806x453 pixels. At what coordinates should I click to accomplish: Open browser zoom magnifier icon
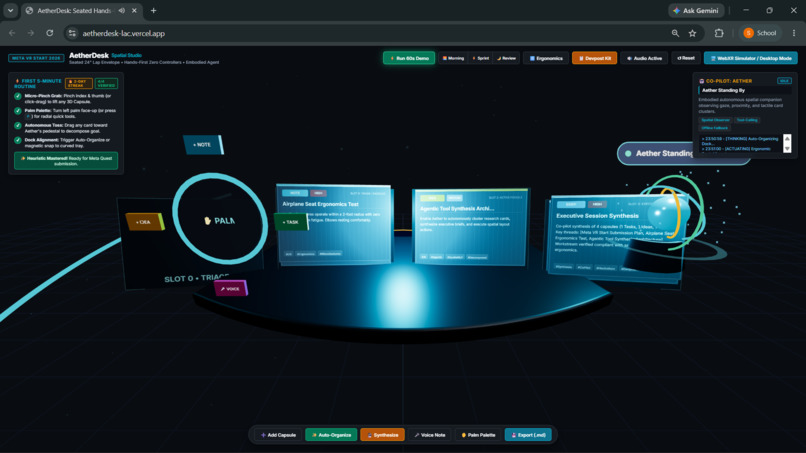(675, 33)
